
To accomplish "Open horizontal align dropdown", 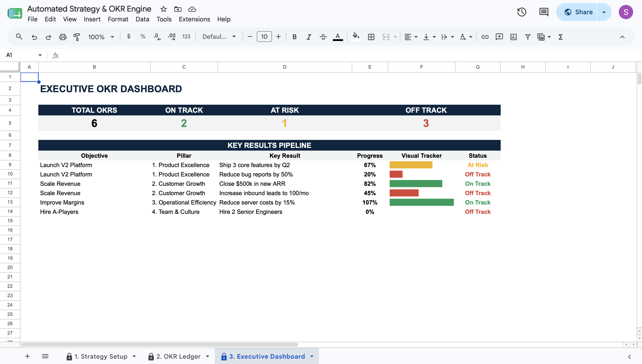I will click(x=411, y=37).
